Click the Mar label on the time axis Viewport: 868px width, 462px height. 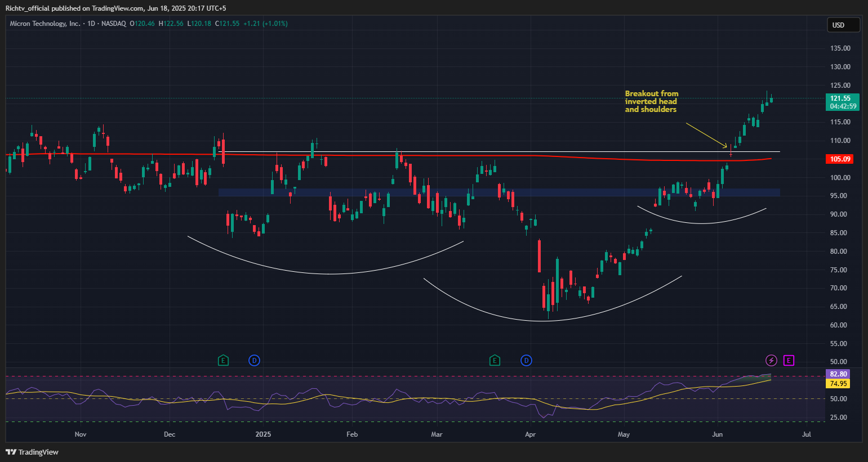(x=437, y=434)
